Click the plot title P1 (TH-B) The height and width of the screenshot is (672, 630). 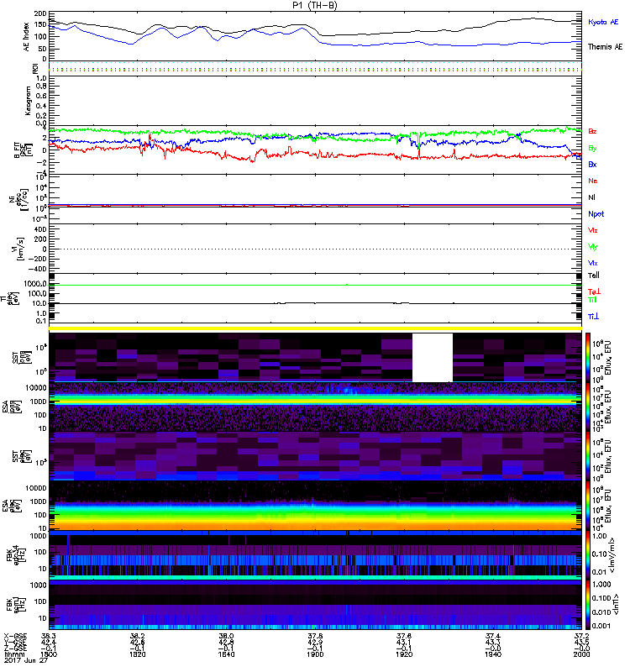point(315,5)
